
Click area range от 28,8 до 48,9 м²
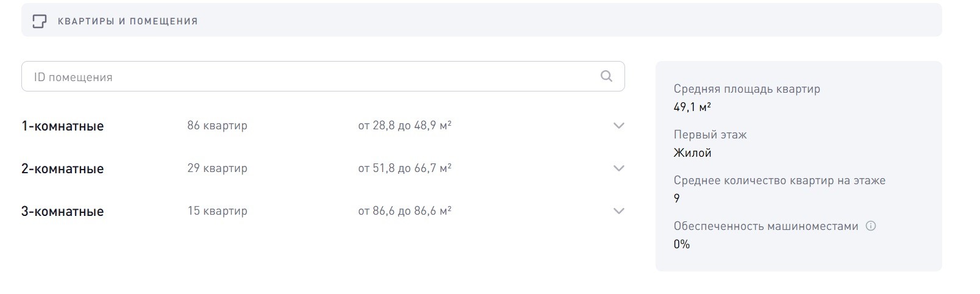[404, 126]
